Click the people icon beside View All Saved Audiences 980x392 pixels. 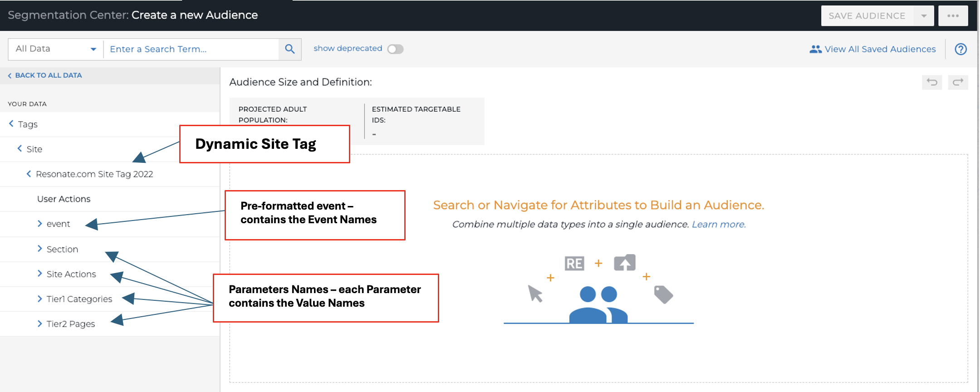point(815,49)
